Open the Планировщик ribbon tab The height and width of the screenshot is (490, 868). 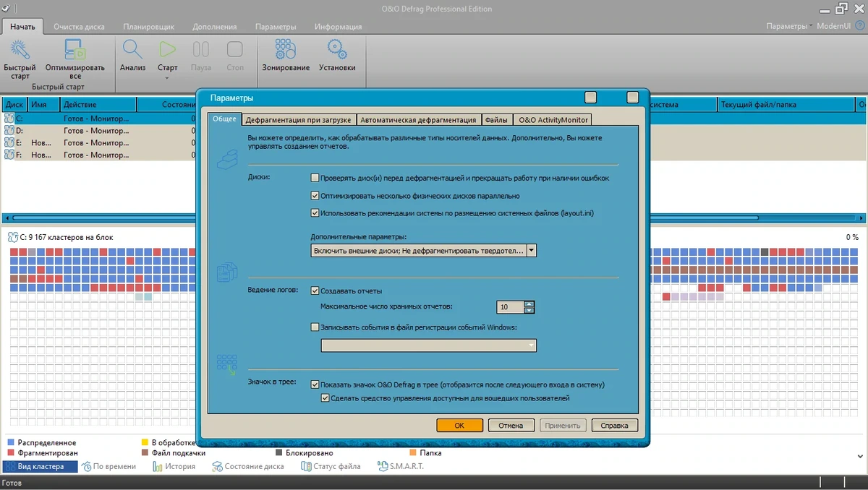point(149,27)
